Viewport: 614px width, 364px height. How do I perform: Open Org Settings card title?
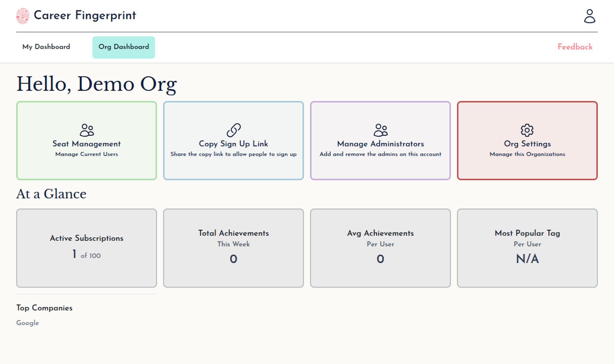coord(527,144)
